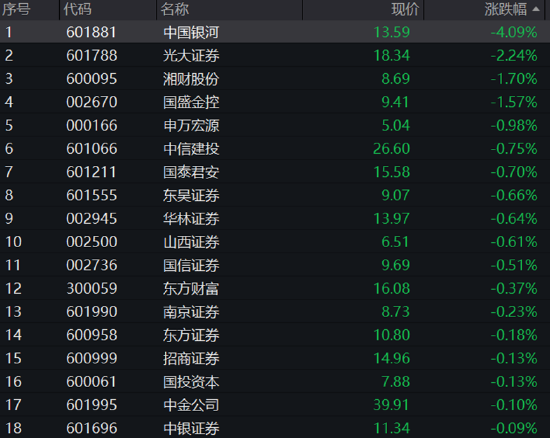The image size is (550, 438).
Task: Select stock code 601555
Action: (92, 195)
